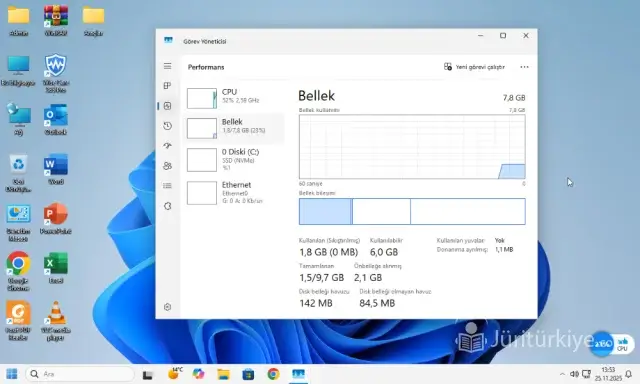This screenshot has height=384, width=640.
Task: Open the Services page from sidebar
Action: (167, 206)
